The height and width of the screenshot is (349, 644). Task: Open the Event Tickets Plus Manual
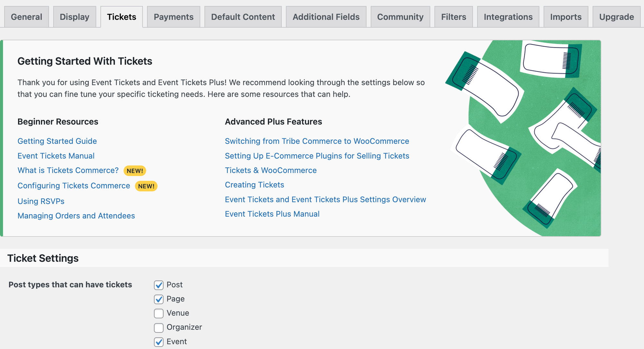coord(272,214)
